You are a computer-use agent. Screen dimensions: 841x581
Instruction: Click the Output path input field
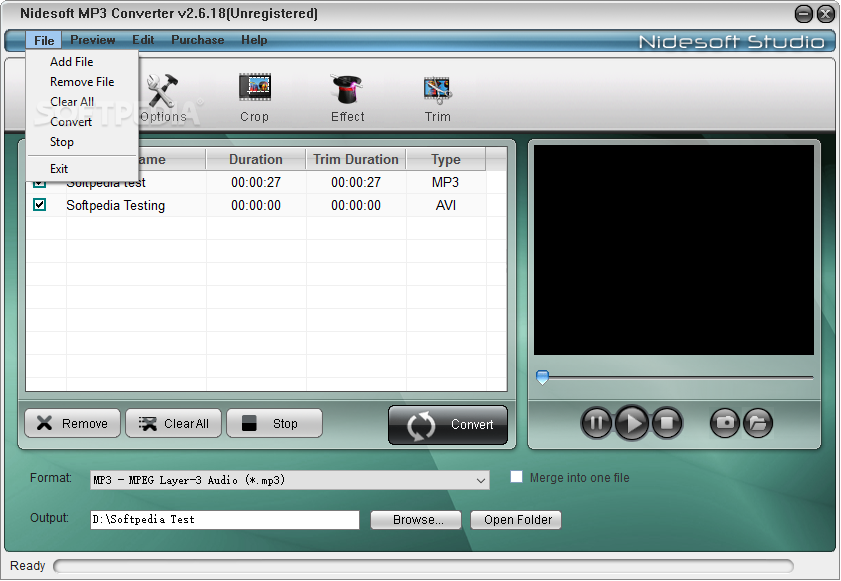[225, 519]
